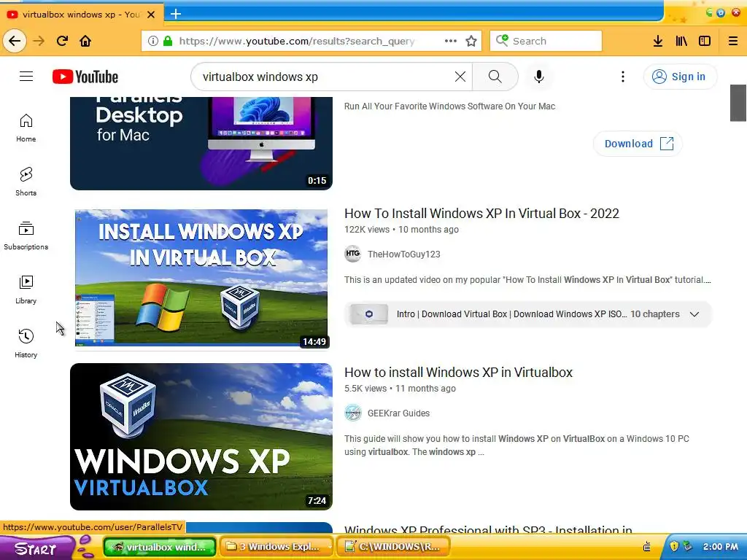Screen dimensions: 747x560
Task: Click the browser forward arrow
Action: [x=39, y=41]
